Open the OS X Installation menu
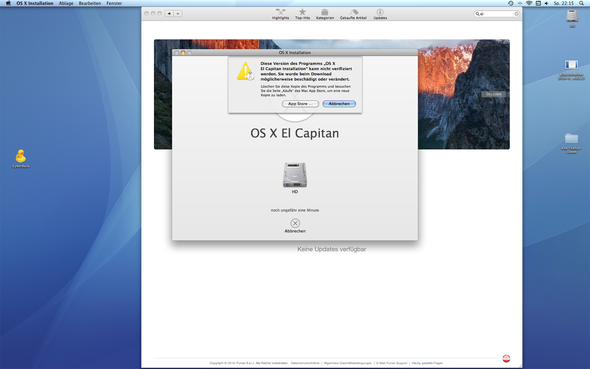 (x=35, y=3)
